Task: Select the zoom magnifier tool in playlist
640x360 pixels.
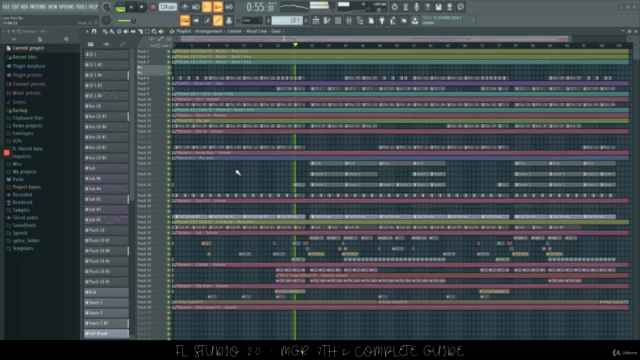Action: click(154, 31)
